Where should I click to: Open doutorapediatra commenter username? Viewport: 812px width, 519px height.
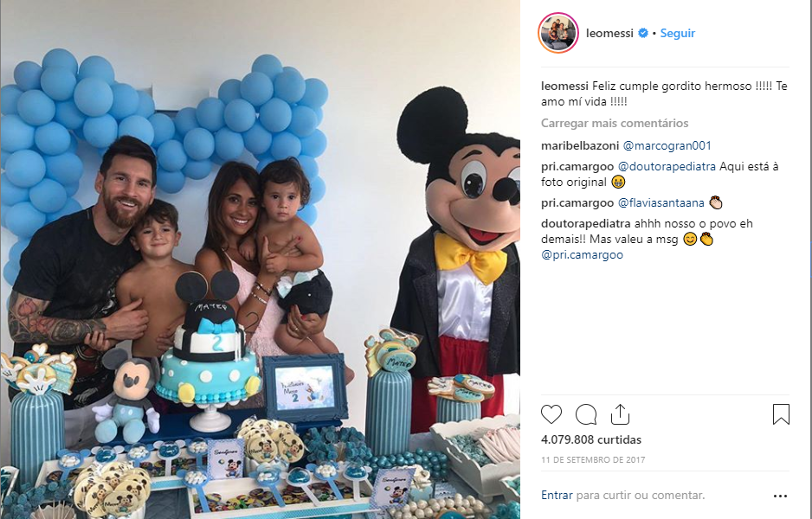click(x=586, y=223)
